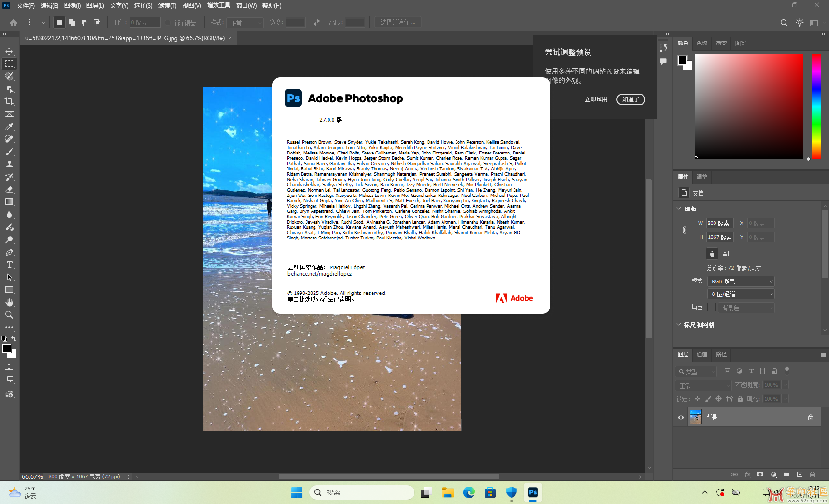Open the 滤镜 menu

(x=167, y=5)
